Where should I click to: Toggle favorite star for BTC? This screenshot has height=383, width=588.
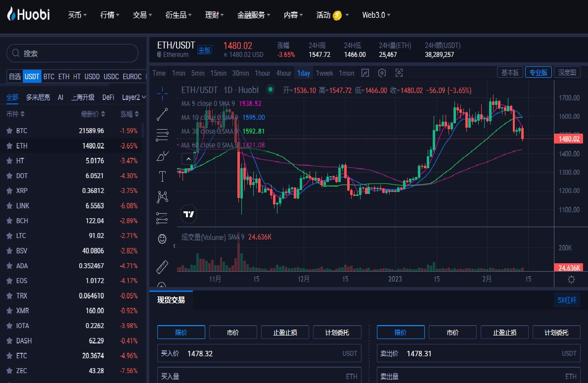9,131
